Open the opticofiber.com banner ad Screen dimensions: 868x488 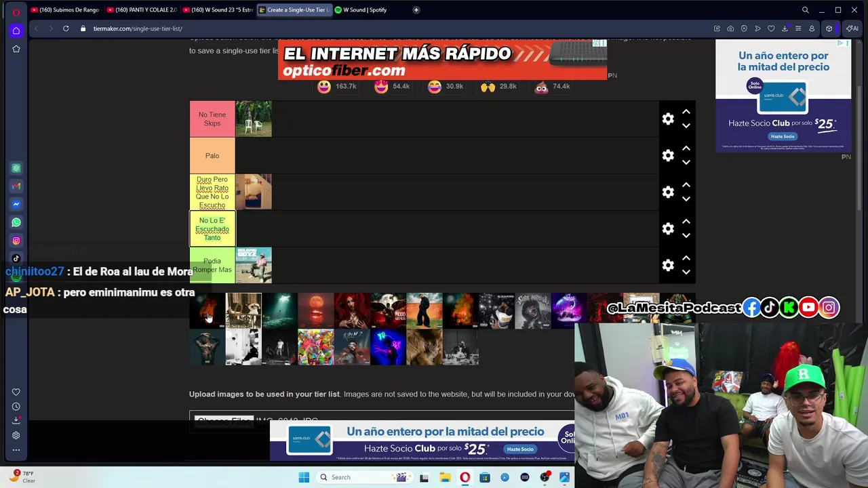tap(442, 60)
